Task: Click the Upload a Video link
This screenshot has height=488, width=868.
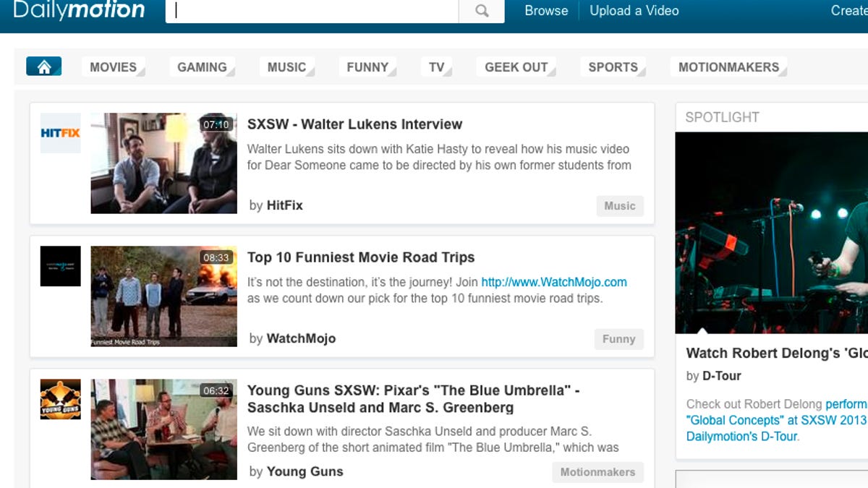Action: pyautogui.click(x=634, y=11)
